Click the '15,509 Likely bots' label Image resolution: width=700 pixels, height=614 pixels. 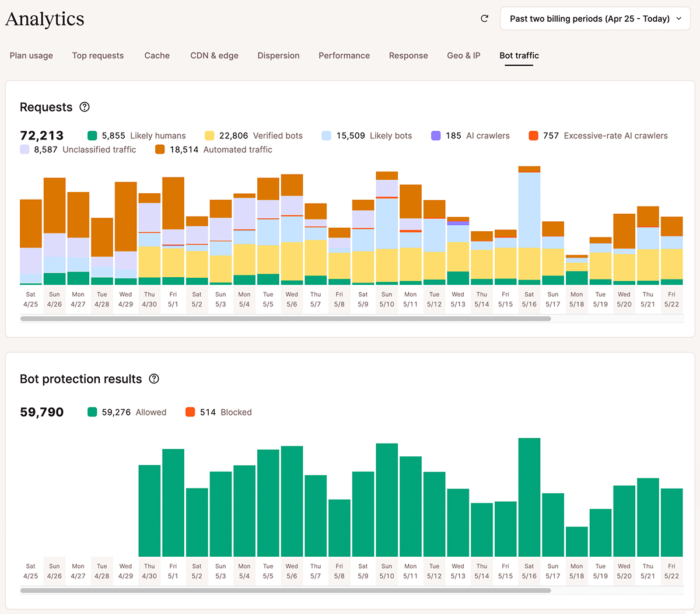[x=374, y=135]
